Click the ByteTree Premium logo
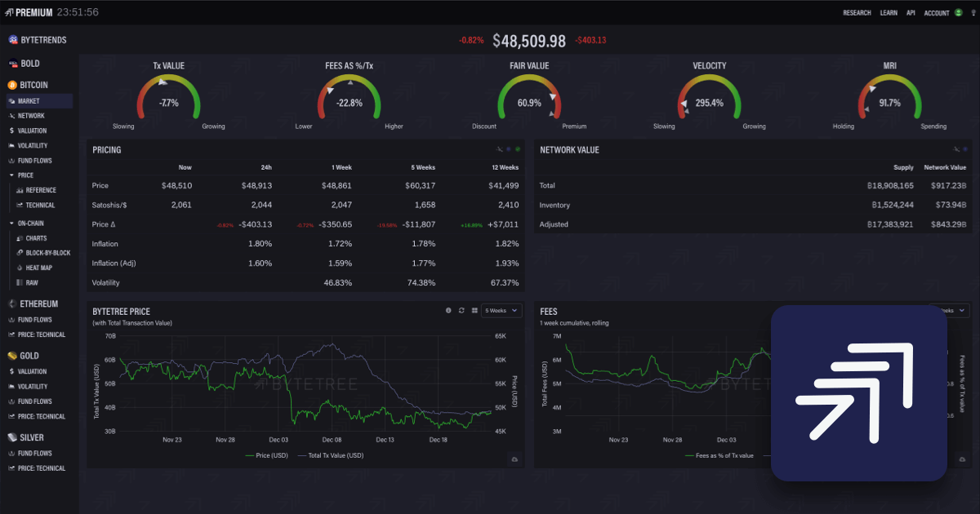 29,12
